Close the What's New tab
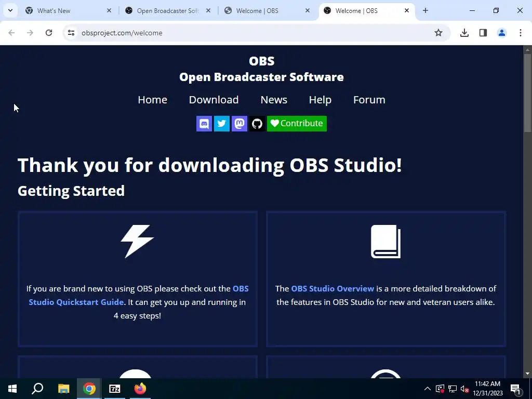Image resolution: width=532 pixels, height=399 pixels. click(x=109, y=10)
